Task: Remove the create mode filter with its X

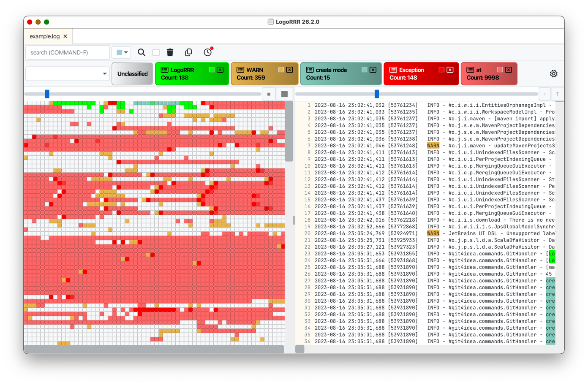Action: (x=373, y=70)
